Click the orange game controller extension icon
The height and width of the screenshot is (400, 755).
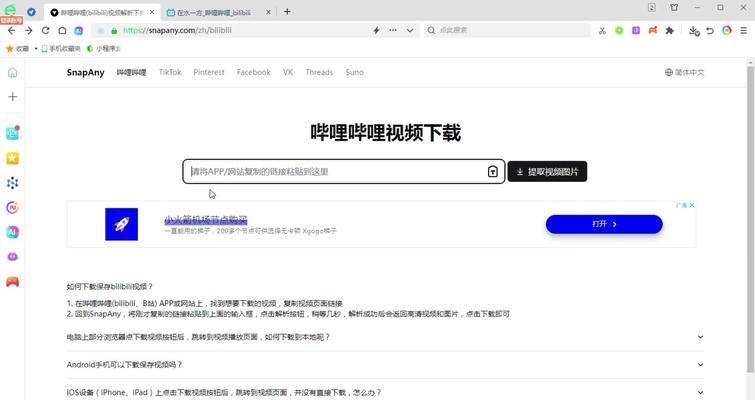pyautogui.click(x=653, y=30)
